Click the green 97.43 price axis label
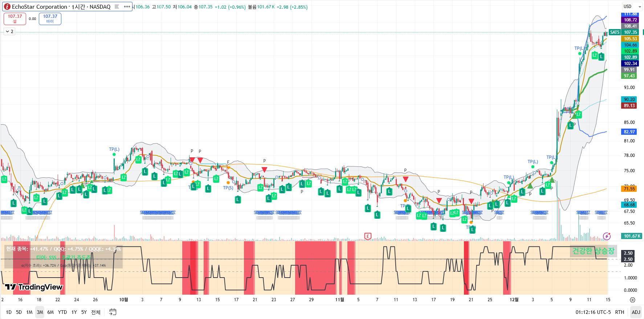The image size is (644, 319). click(x=629, y=76)
